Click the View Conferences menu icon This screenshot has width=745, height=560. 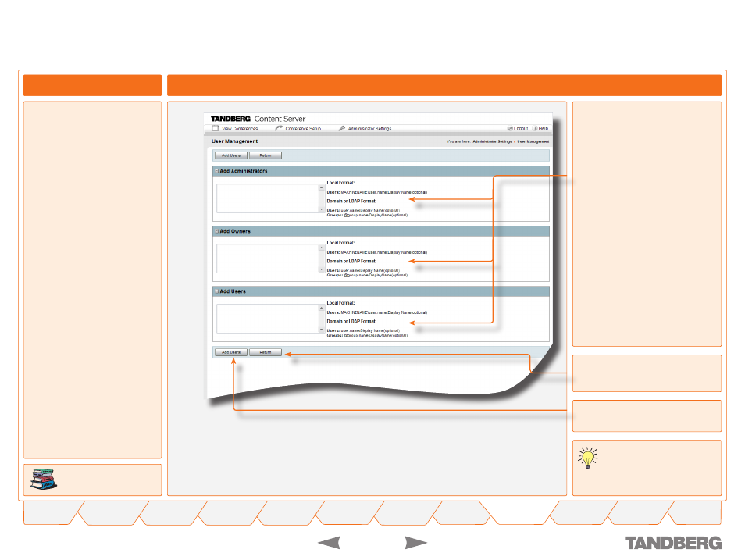click(x=216, y=128)
